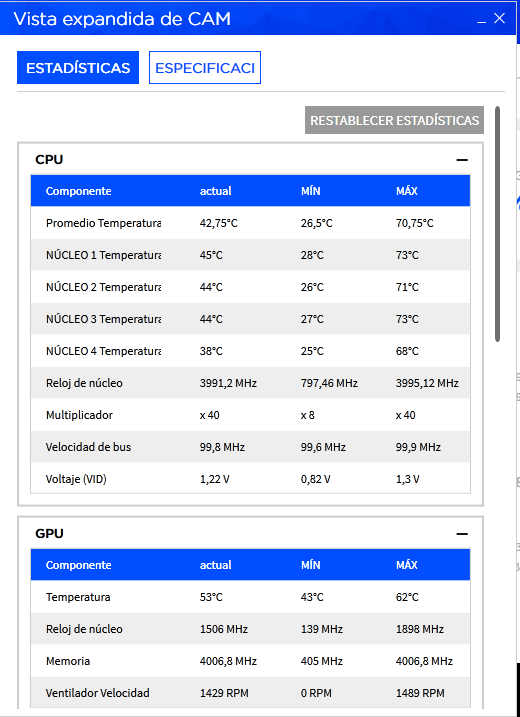
Task: Click the CPU table MÍN column header
Action: (x=311, y=191)
